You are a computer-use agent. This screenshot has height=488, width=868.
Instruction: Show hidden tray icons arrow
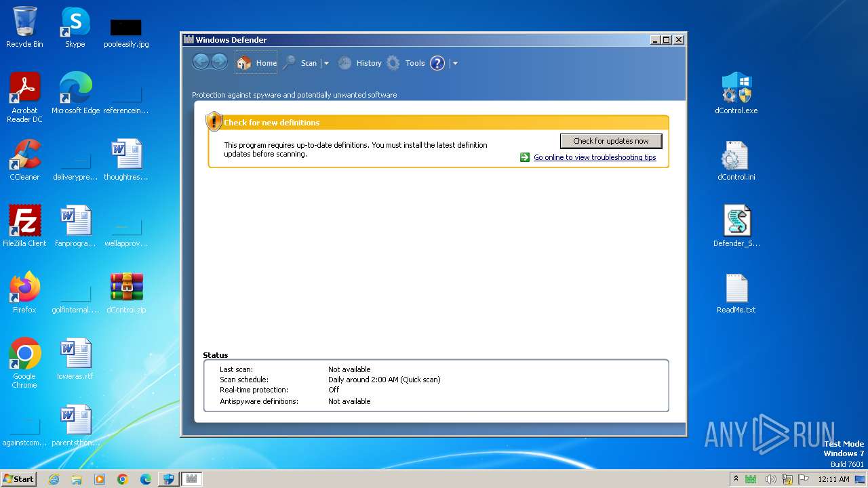click(x=736, y=479)
